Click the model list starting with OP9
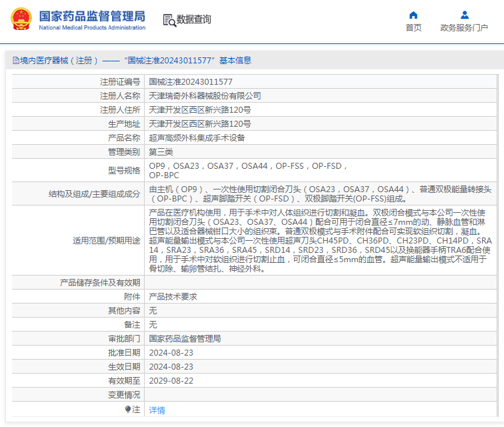This screenshot has width=504, height=427. coord(248,171)
